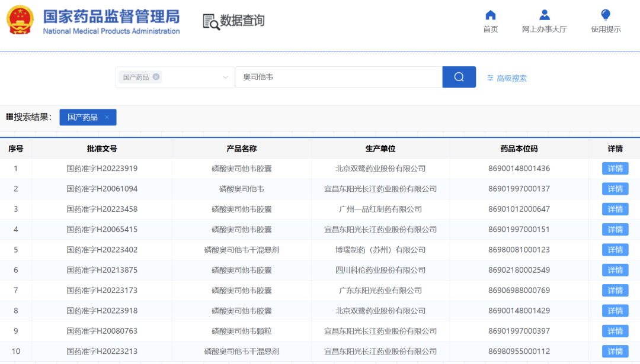Open online service hall person icon
The height and width of the screenshot is (364, 640).
point(545,15)
